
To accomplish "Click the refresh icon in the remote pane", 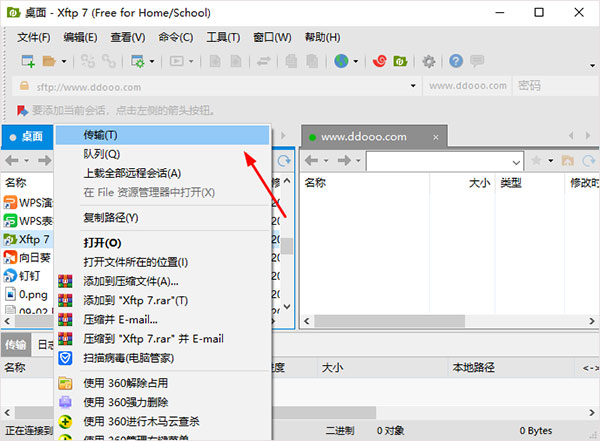I will click(x=589, y=161).
